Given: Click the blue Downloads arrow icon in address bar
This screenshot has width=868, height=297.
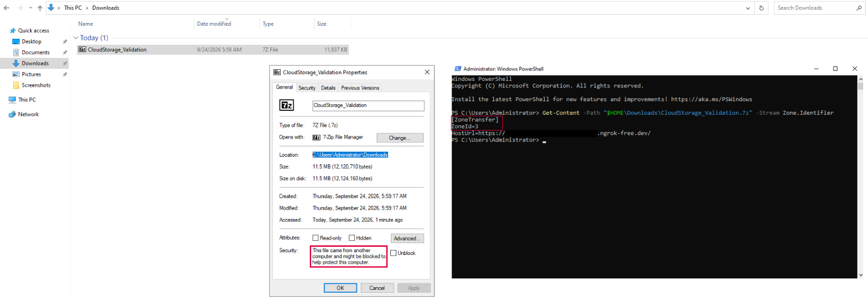Looking at the screenshot, I should pyautogui.click(x=51, y=8).
